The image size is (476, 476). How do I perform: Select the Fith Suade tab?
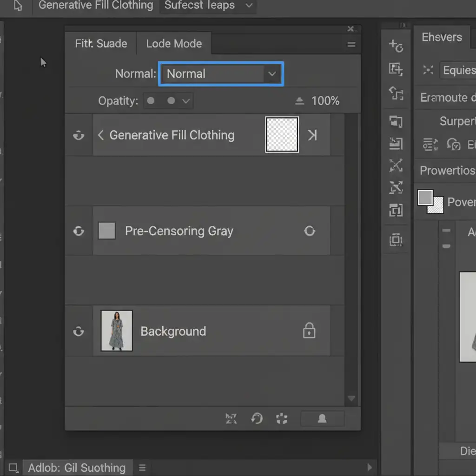[x=101, y=44]
